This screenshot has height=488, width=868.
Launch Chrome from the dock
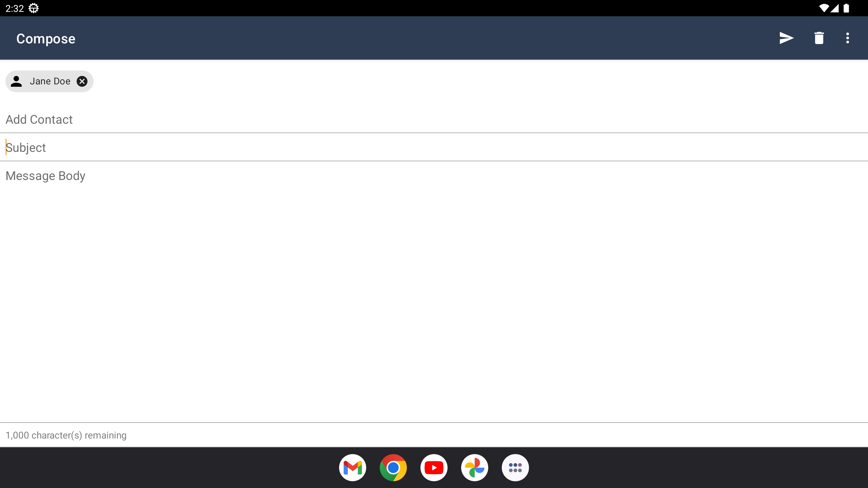(393, 468)
